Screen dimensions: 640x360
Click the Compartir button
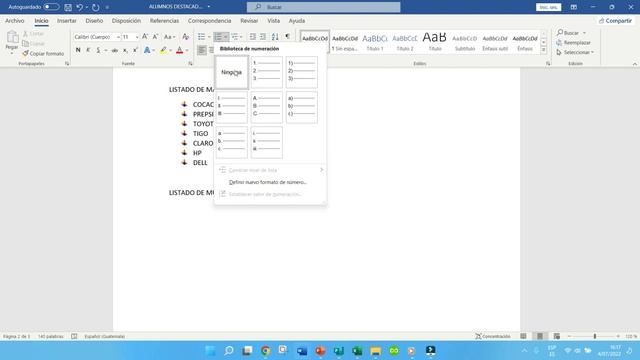click(615, 20)
